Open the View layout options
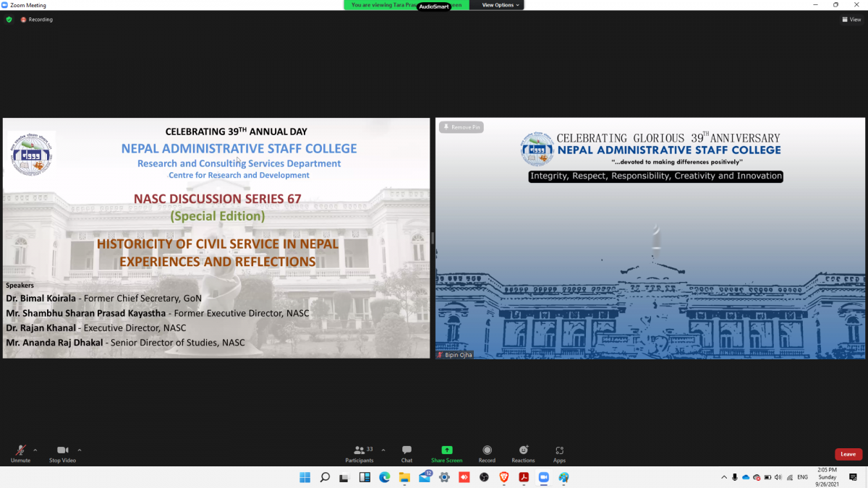 [x=852, y=20]
